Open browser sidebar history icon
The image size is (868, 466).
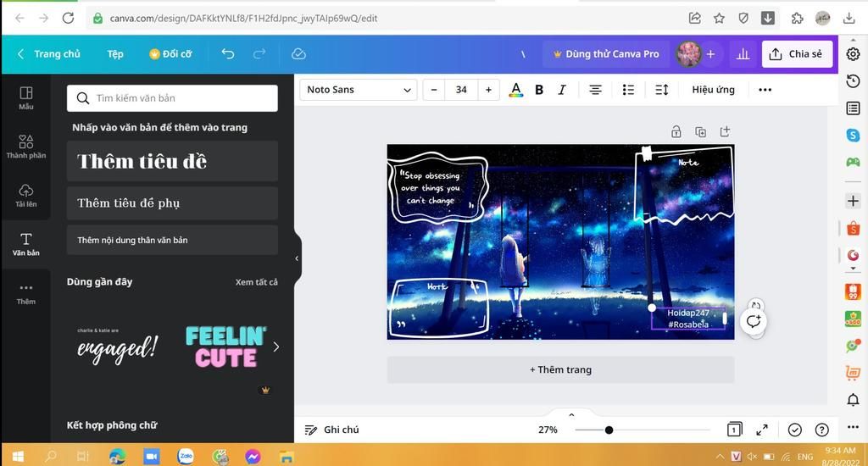[853, 81]
